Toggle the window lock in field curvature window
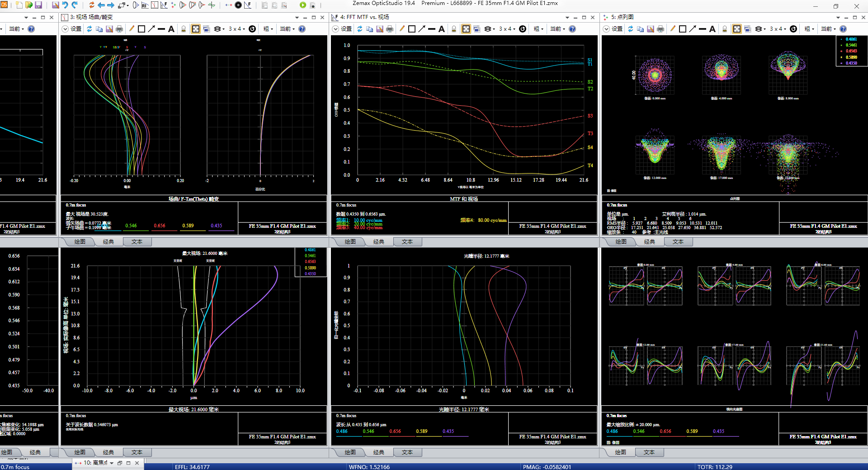This screenshot has width=868, height=470. tap(184, 29)
